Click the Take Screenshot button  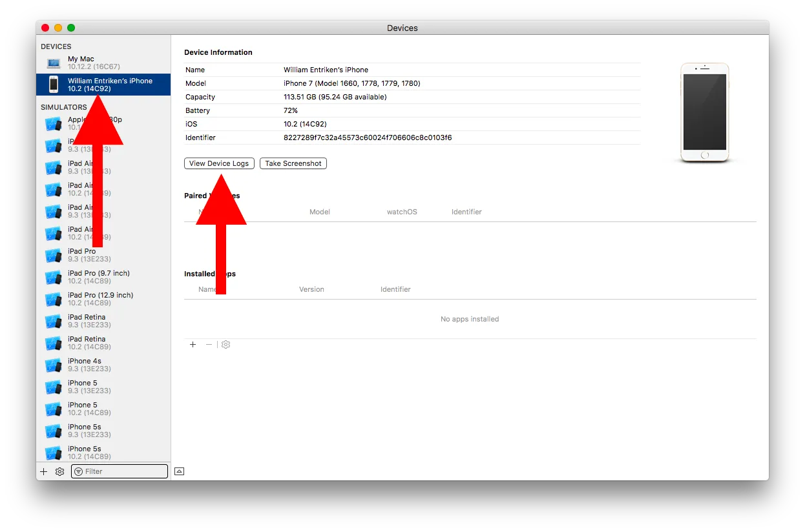(293, 163)
